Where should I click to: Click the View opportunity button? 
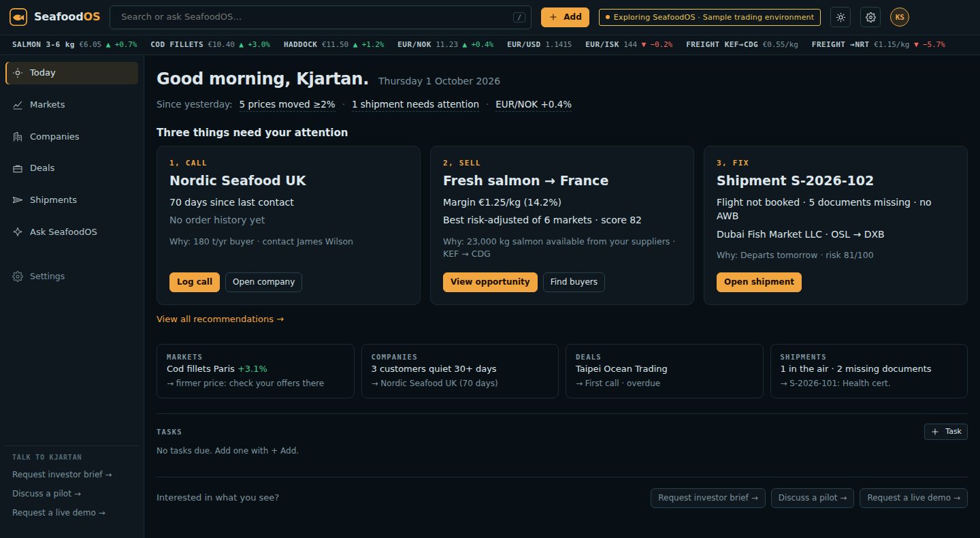(x=490, y=282)
